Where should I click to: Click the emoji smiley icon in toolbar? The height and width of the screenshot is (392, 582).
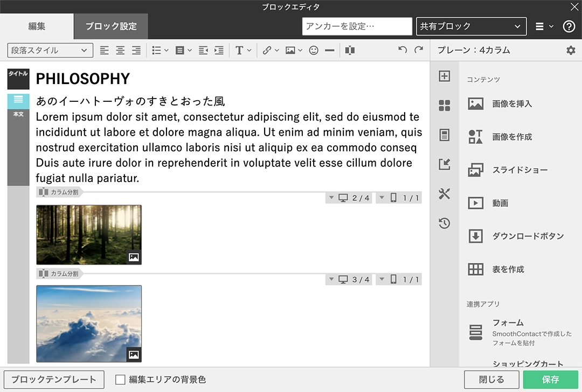point(314,50)
